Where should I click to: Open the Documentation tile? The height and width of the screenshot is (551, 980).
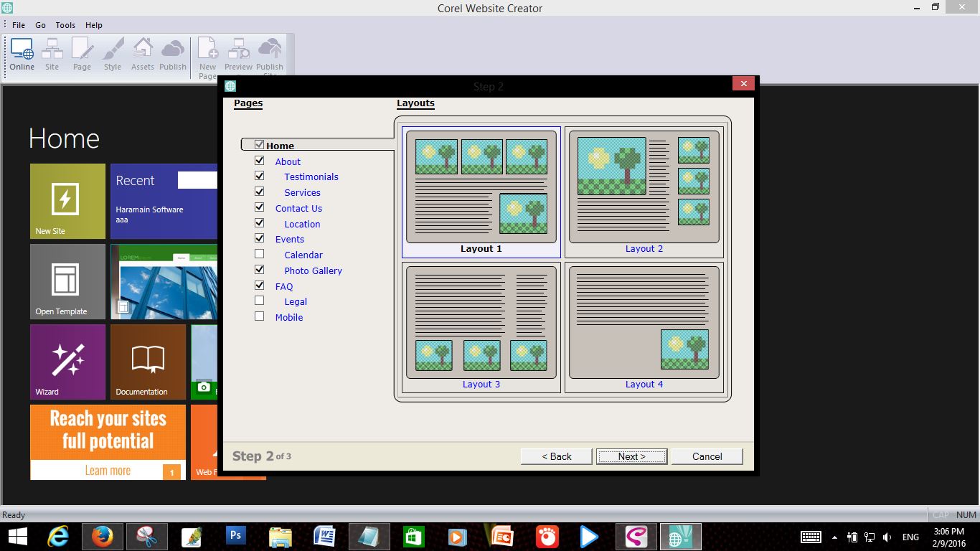coord(148,362)
